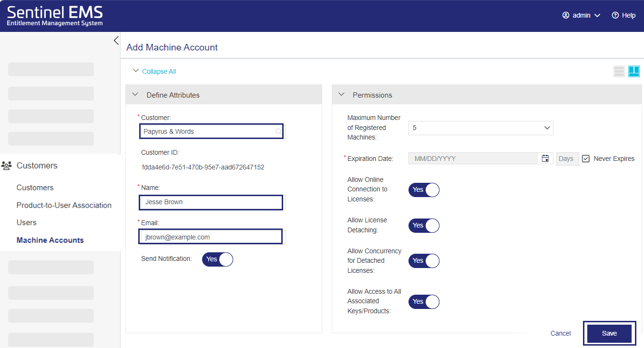Select the Customer ID value text
Screen dimensions: 644x348
203,167
